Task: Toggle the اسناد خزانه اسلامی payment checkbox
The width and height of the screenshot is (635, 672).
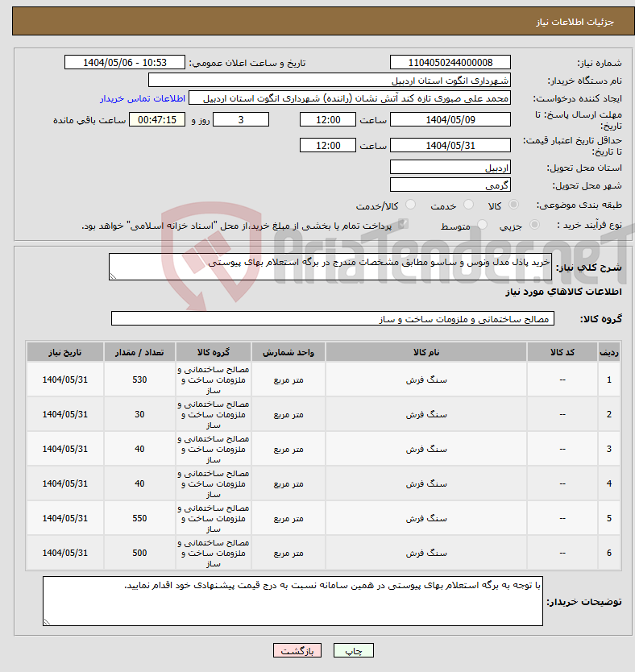Action: [x=402, y=224]
